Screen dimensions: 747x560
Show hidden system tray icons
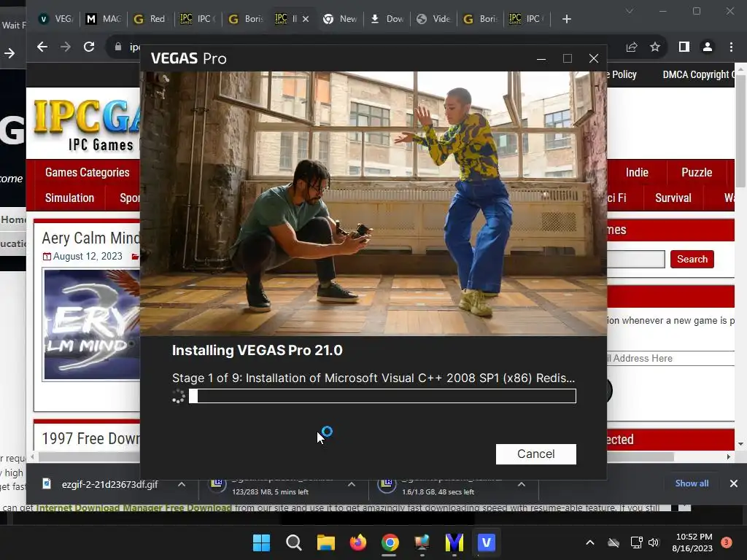(x=589, y=542)
